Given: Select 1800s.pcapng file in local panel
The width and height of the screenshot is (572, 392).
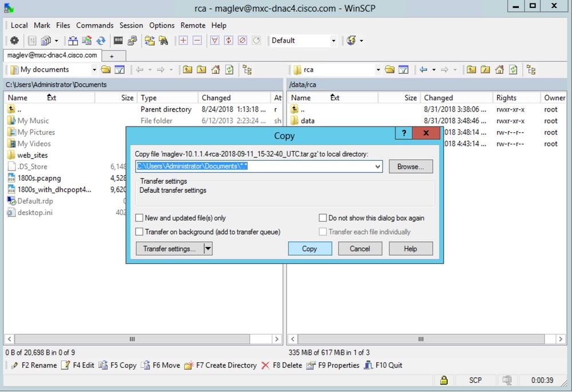Looking at the screenshot, I should click(39, 179).
